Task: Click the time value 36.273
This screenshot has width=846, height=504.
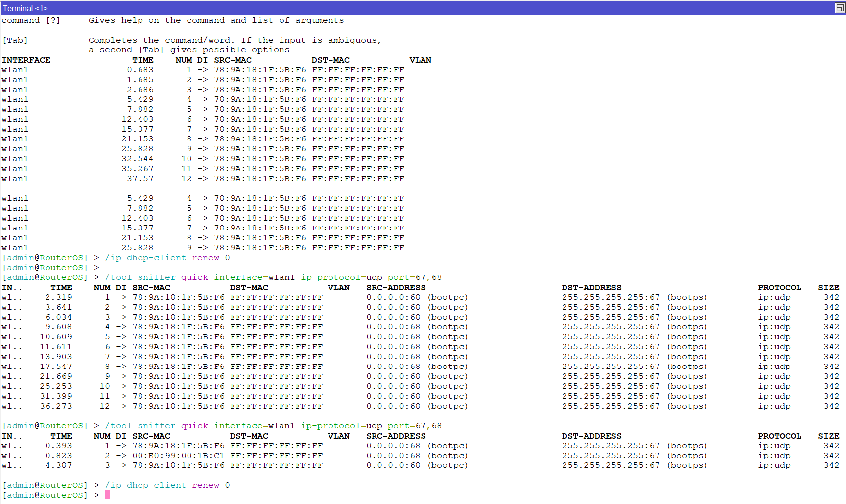Action: 56,406
